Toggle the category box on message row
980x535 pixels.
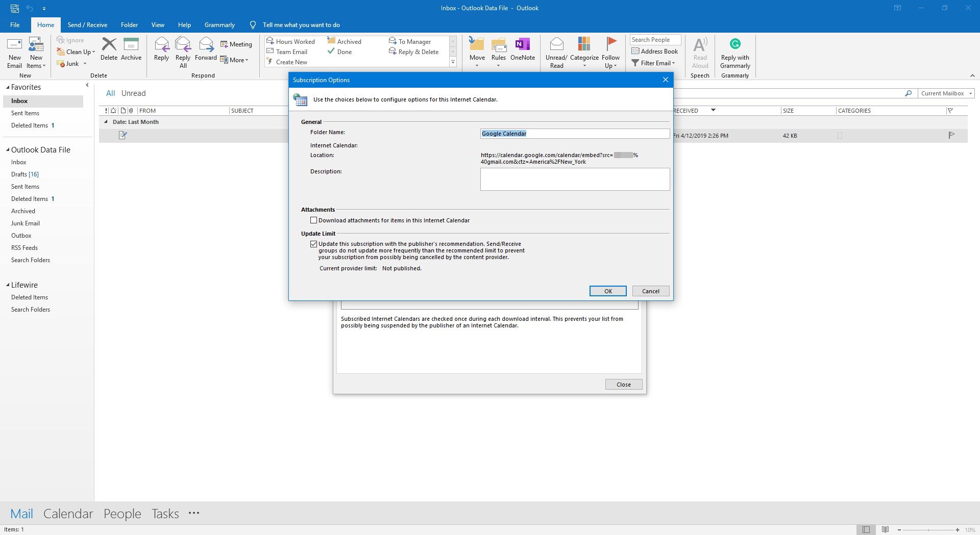pyautogui.click(x=840, y=136)
